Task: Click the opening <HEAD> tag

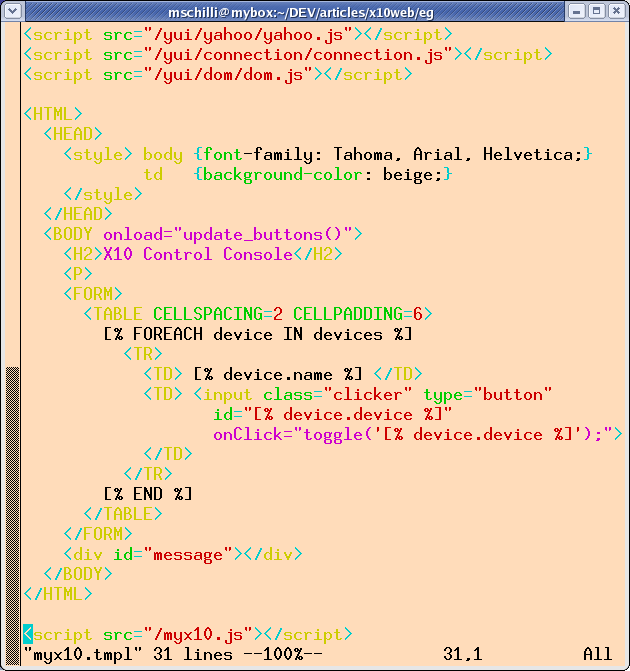Action: pyautogui.click(x=73, y=134)
